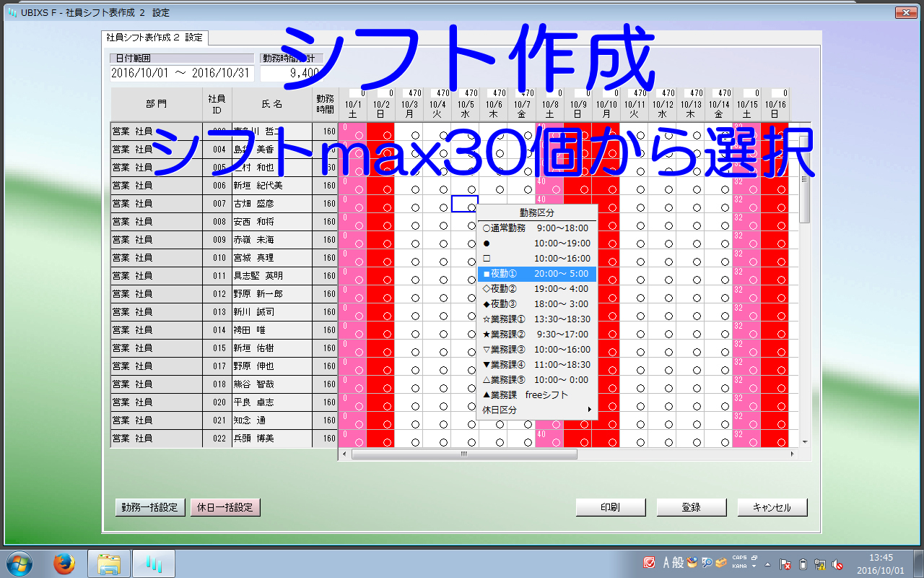Open Windows Explorer folder icon in taskbar

(x=109, y=563)
